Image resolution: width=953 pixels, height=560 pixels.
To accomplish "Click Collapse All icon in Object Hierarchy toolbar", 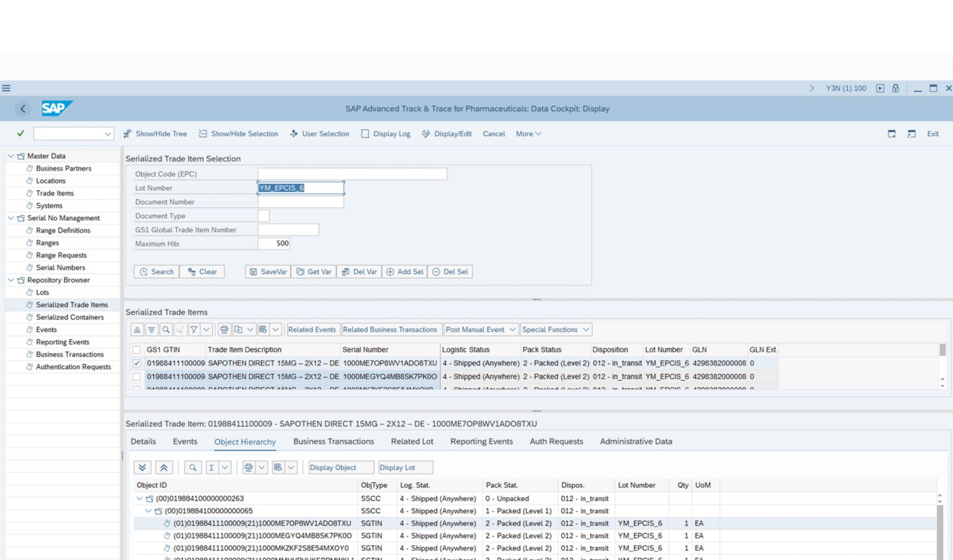I will [x=163, y=467].
